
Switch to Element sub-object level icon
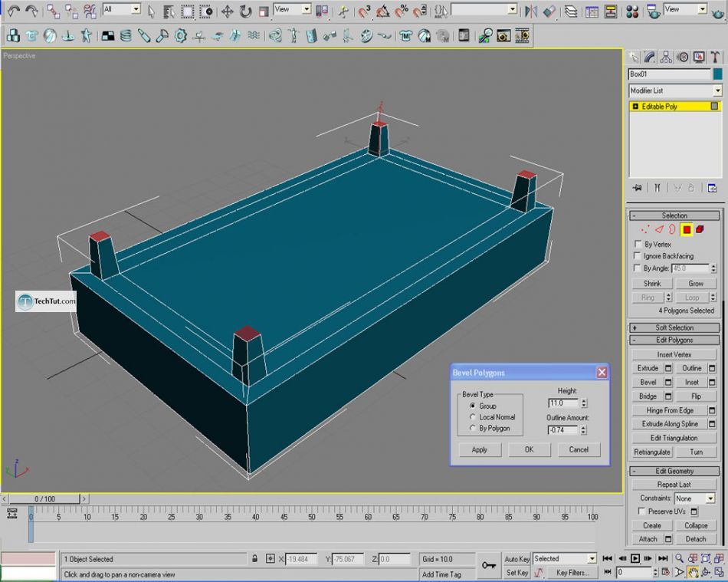pyautogui.click(x=700, y=229)
